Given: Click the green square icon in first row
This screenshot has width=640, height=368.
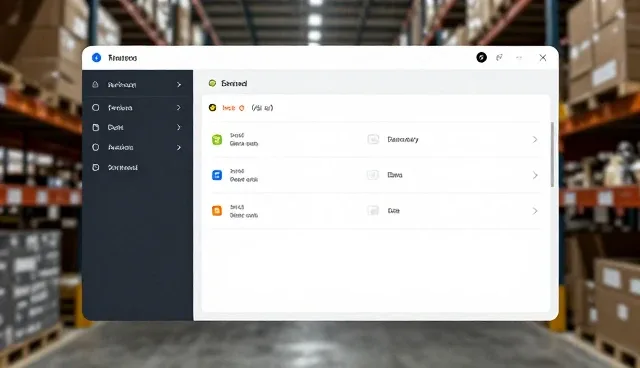Looking at the screenshot, I should point(217,140).
